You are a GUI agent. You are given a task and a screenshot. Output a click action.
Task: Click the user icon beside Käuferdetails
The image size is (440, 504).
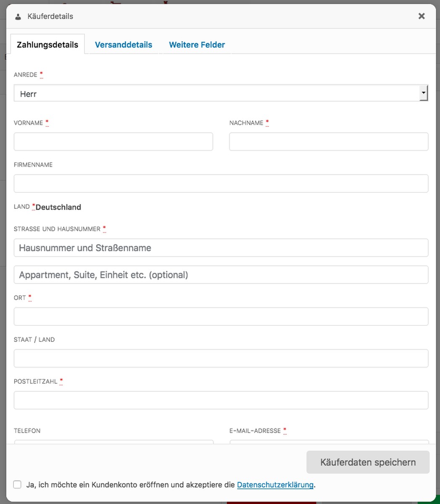click(18, 17)
